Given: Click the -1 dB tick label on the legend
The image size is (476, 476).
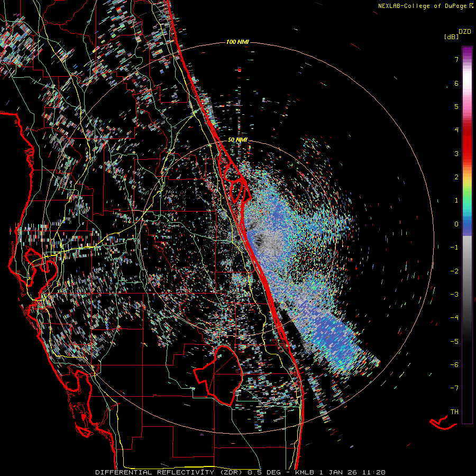Looking at the screenshot, I should coord(454,248).
